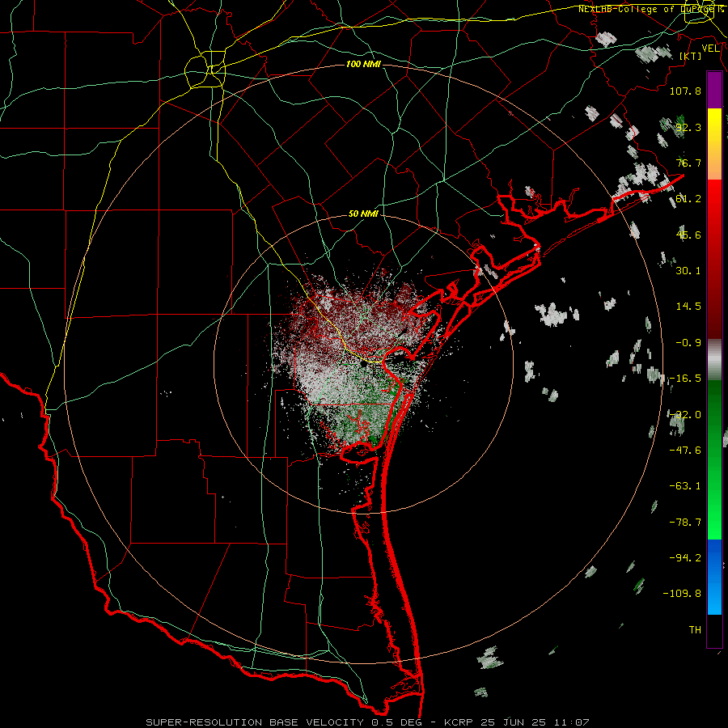Click the [KT] units label

(691, 56)
